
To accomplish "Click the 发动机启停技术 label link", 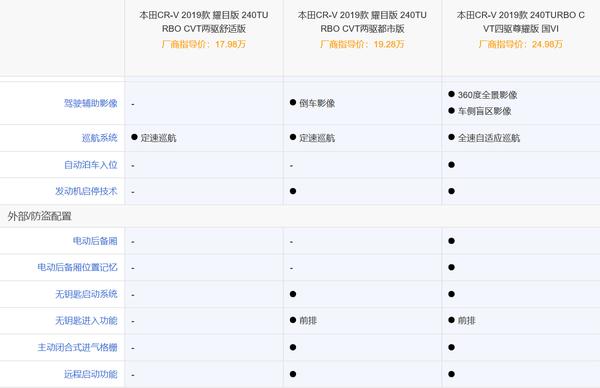I will coord(86,191).
